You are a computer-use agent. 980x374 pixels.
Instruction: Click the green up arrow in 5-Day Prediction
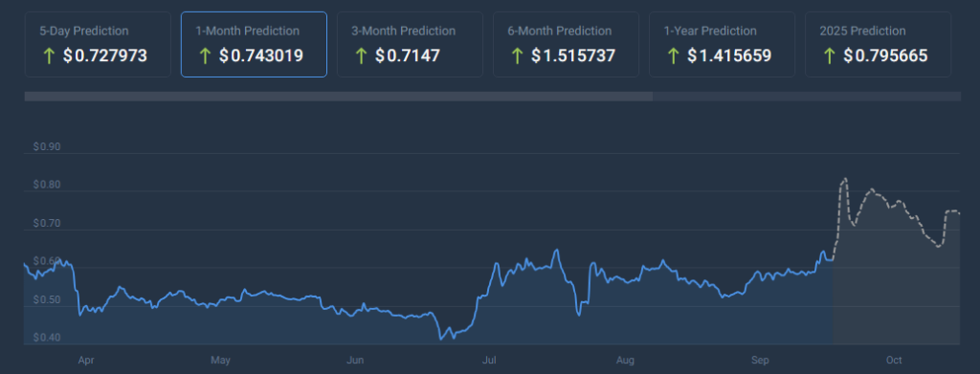click(x=49, y=56)
